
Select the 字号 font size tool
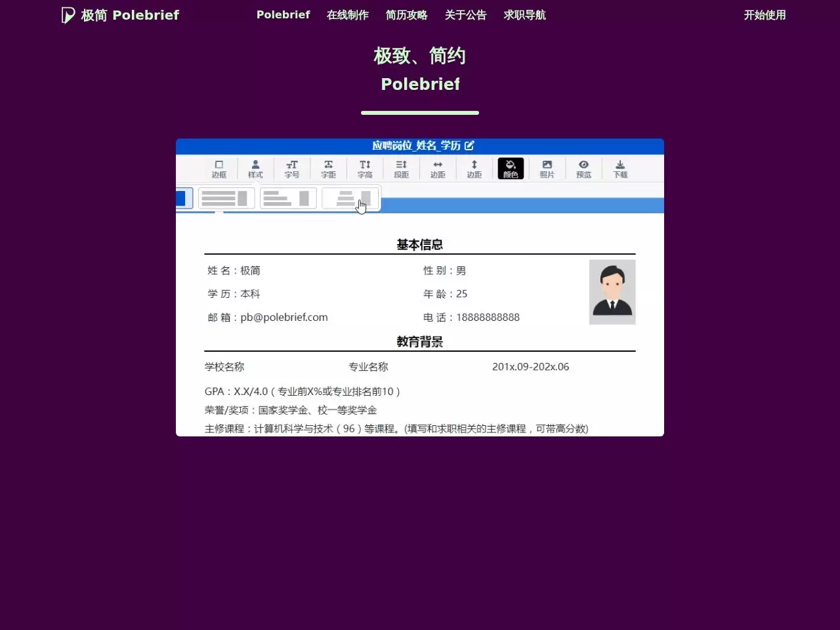[292, 169]
